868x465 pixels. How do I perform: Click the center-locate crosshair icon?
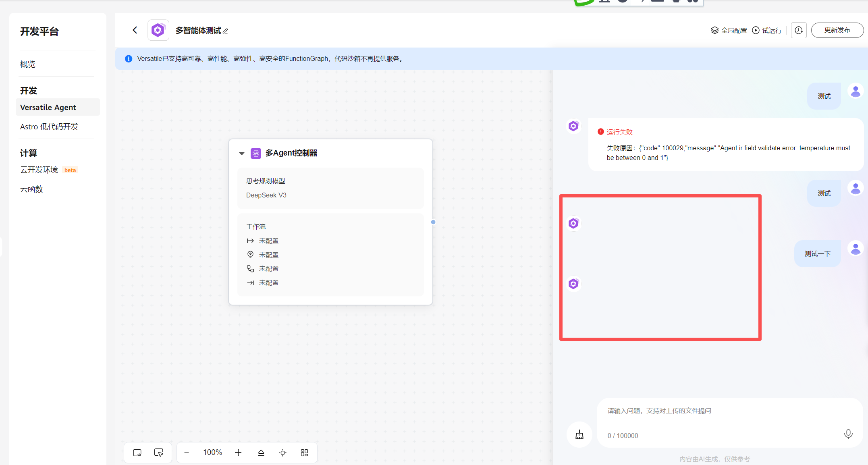click(x=282, y=453)
